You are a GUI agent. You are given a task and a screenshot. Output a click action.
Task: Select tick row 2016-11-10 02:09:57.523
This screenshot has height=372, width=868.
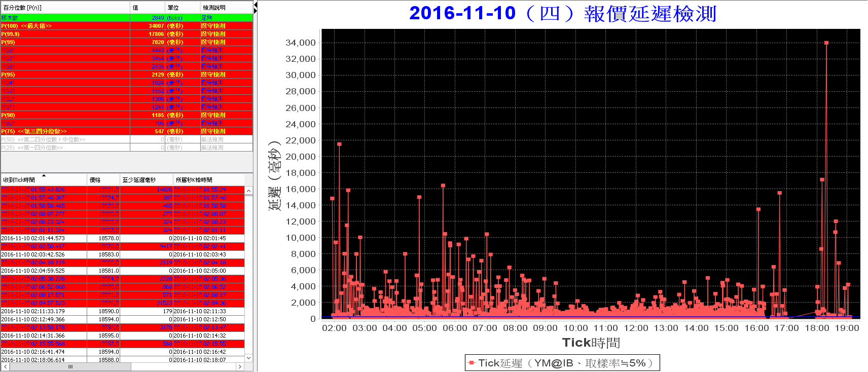(123, 303)
